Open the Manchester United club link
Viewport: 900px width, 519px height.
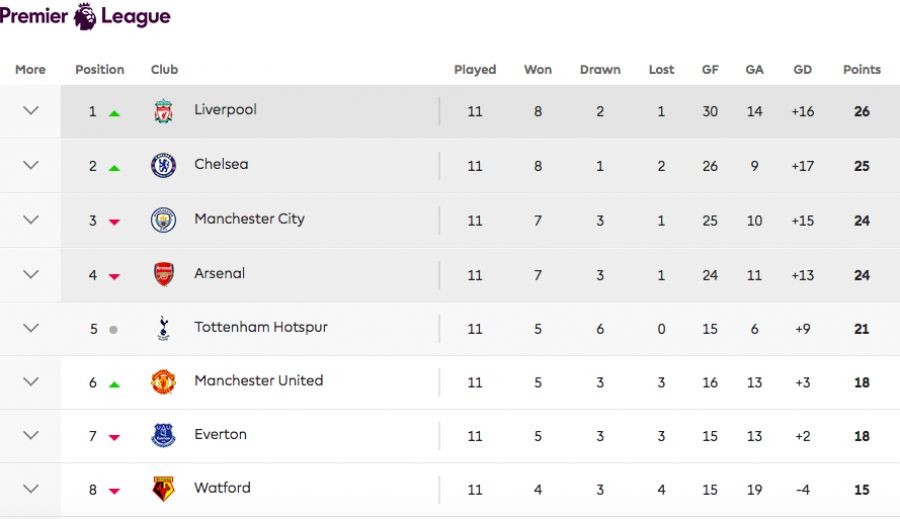point(258,381)
